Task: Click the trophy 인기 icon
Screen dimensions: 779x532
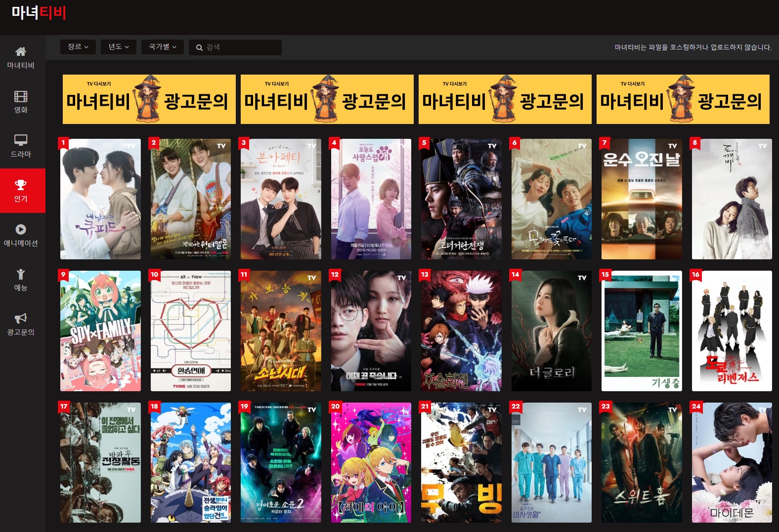Action: (x=21, y=185)
